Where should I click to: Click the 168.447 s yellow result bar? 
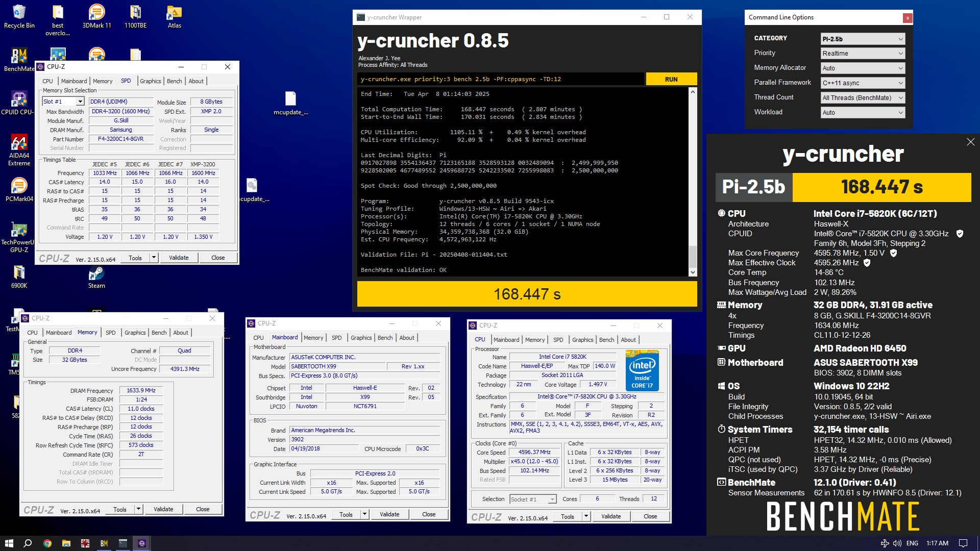tap(527, 294)
